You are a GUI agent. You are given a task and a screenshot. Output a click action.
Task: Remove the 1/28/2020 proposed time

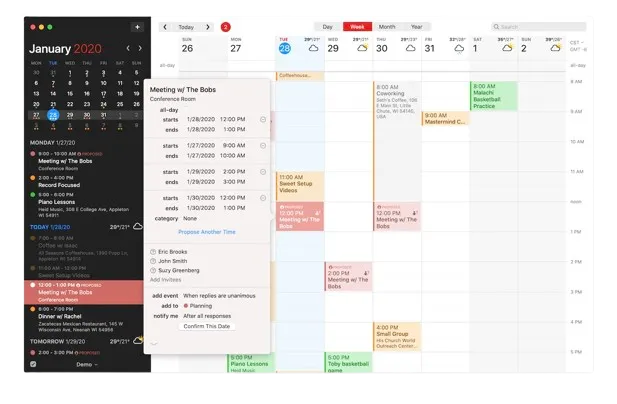tap(263, 120)
